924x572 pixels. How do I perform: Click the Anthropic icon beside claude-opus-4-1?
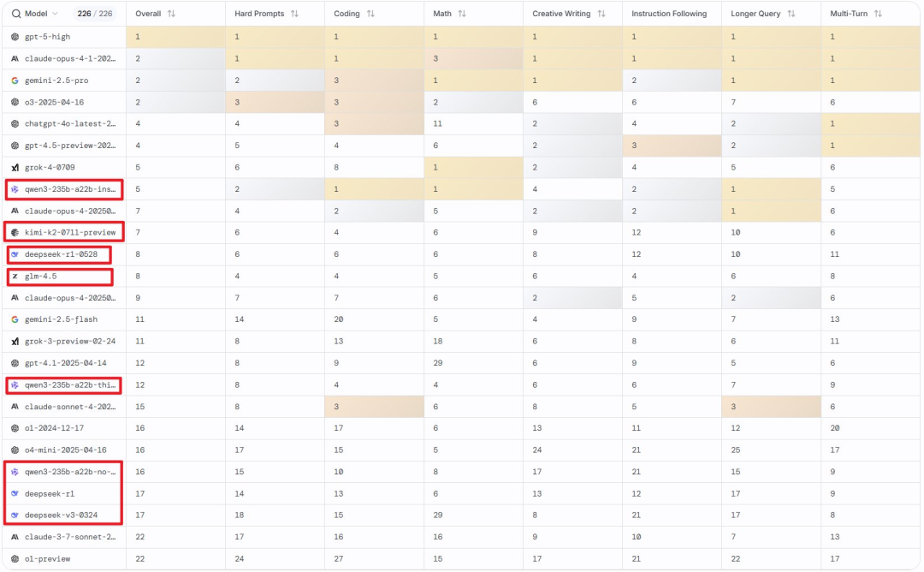pyautogui.click(x=15, y=58)
